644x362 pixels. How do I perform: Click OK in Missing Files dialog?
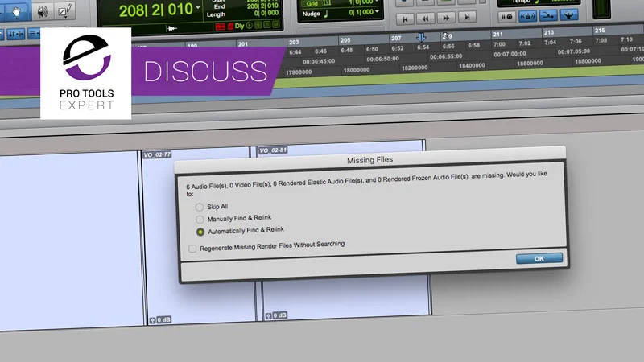pyautogui.click(x=539, y=258)
